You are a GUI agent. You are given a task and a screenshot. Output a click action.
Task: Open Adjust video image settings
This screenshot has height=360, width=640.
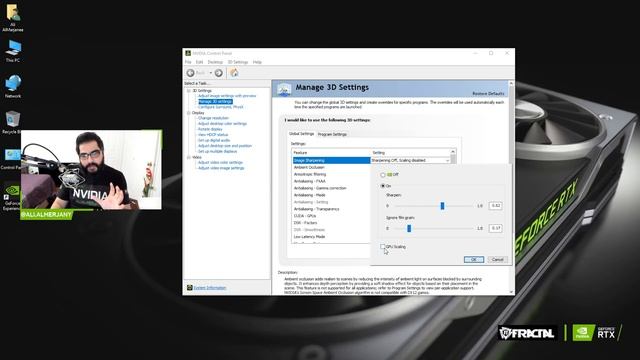221,168
